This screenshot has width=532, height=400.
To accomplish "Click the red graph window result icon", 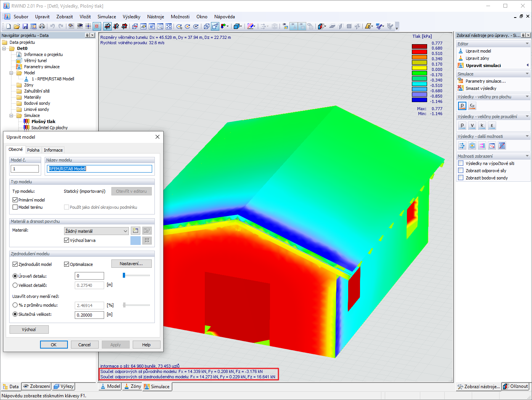I will (492, 146).
